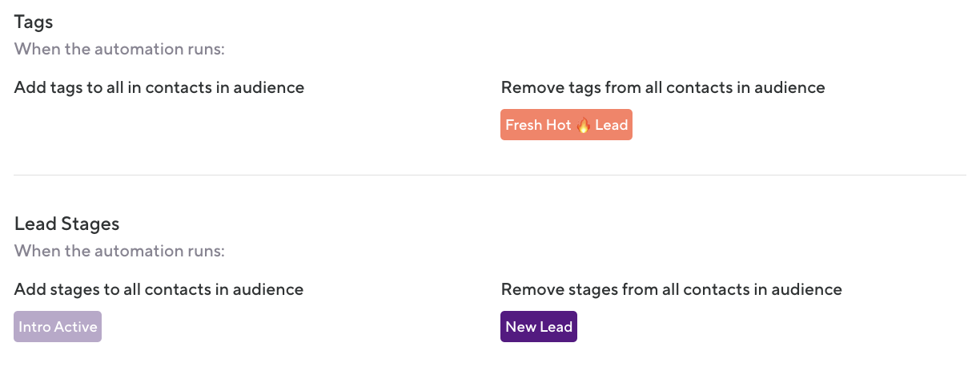Image resolution: width=980 pixels, height=367 pixels.
Task: Click the Tags section heading
Action: (34, 22)
